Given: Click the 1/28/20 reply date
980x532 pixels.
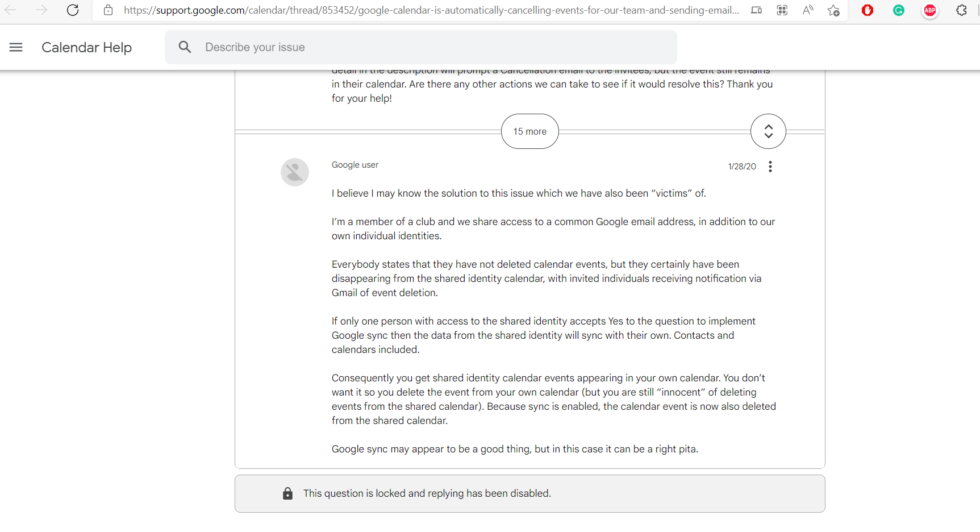Looking at the screenshot, I should (x=742, y=167).
